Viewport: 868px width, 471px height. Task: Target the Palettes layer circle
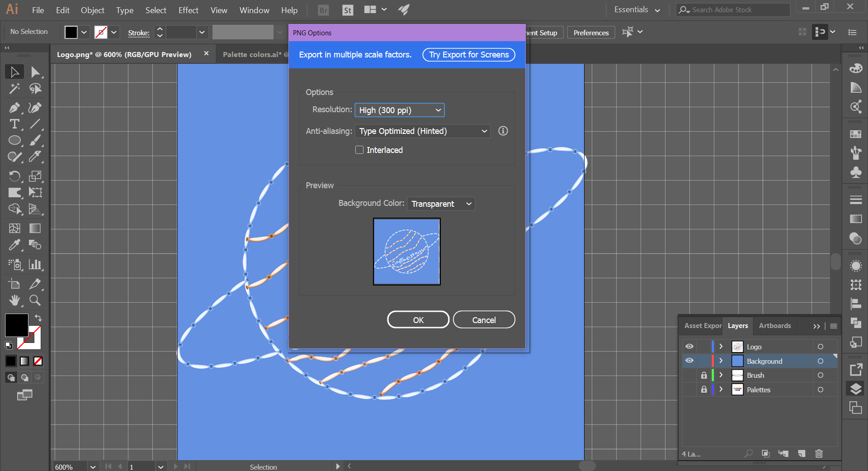click(821, 390)
